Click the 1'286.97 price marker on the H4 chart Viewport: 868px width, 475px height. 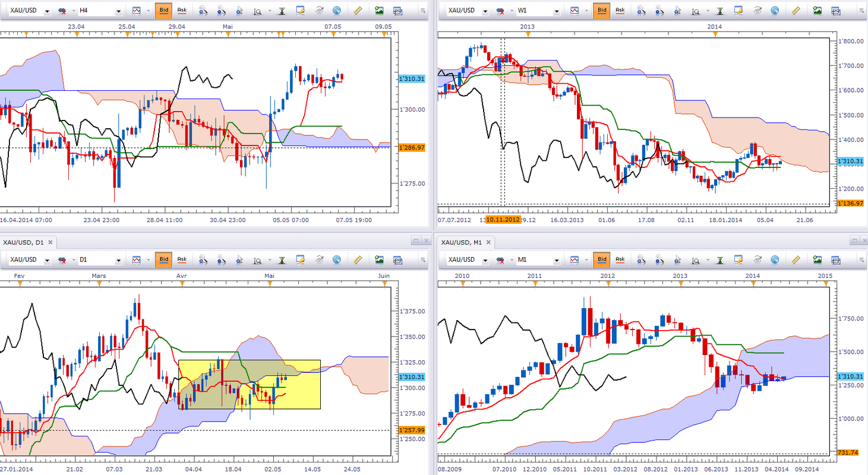[x=412, y=147]
